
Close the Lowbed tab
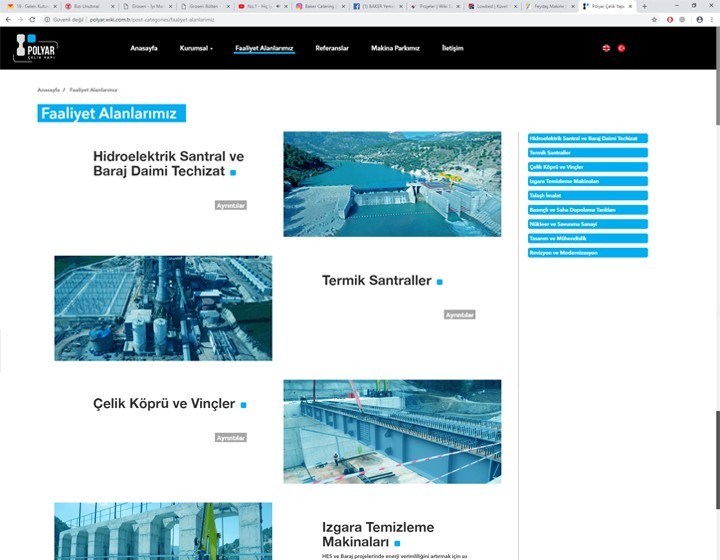[515, 6]
